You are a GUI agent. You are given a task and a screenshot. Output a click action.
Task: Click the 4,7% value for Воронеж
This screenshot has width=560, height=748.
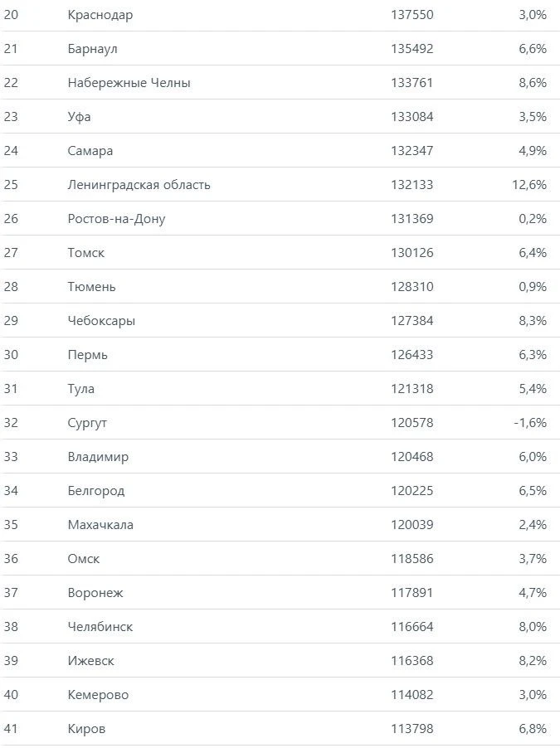click(533, 593)
